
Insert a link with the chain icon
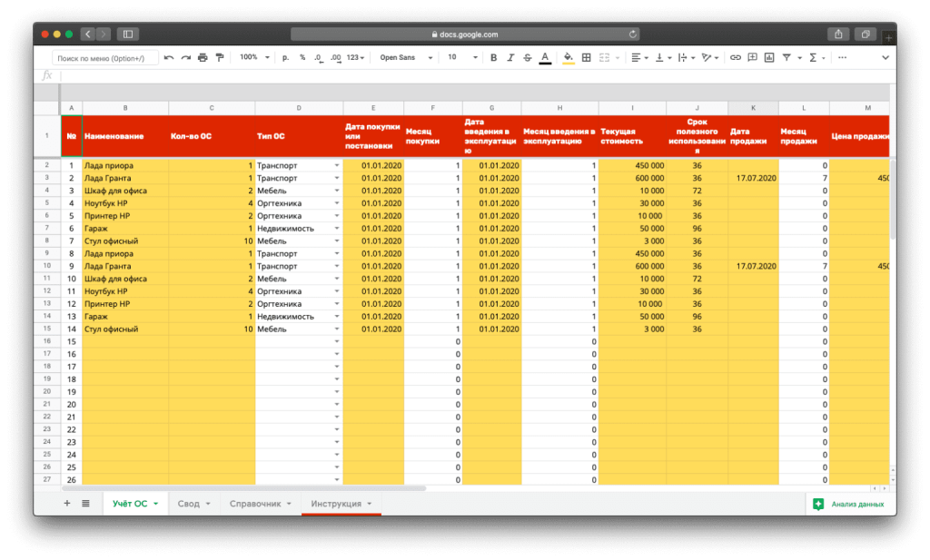(736, 57)
